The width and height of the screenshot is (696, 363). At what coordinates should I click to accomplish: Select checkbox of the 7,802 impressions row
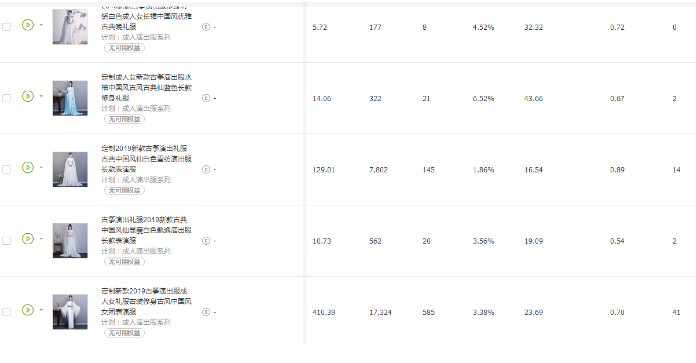pyautogui.click(x=7, y=170)
